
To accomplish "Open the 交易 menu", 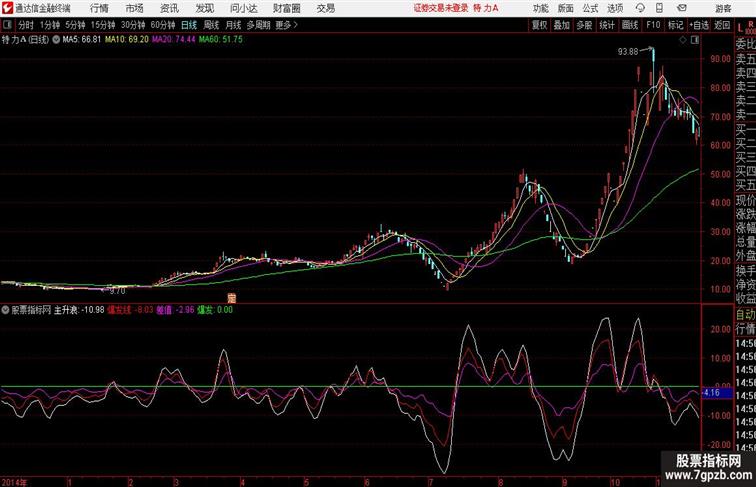I will point(325,8).
